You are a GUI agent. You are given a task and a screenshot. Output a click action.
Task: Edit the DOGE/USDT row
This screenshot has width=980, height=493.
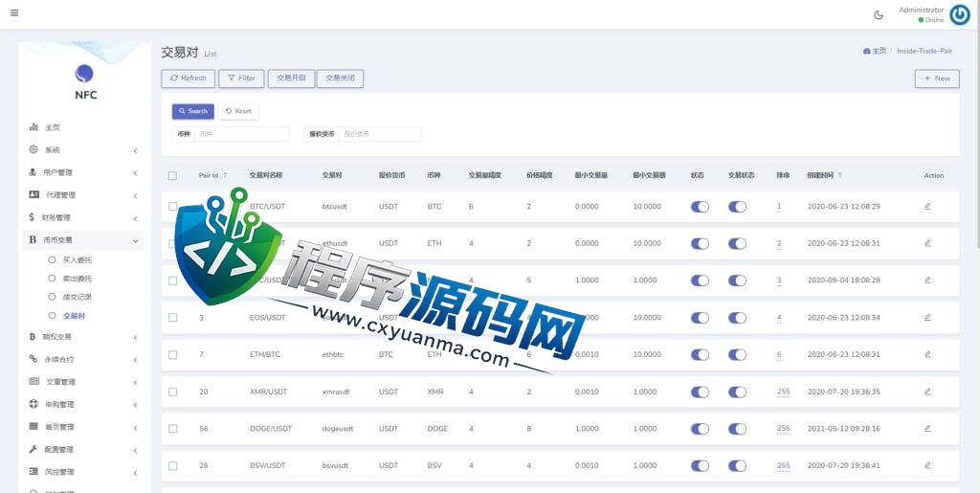927,429
